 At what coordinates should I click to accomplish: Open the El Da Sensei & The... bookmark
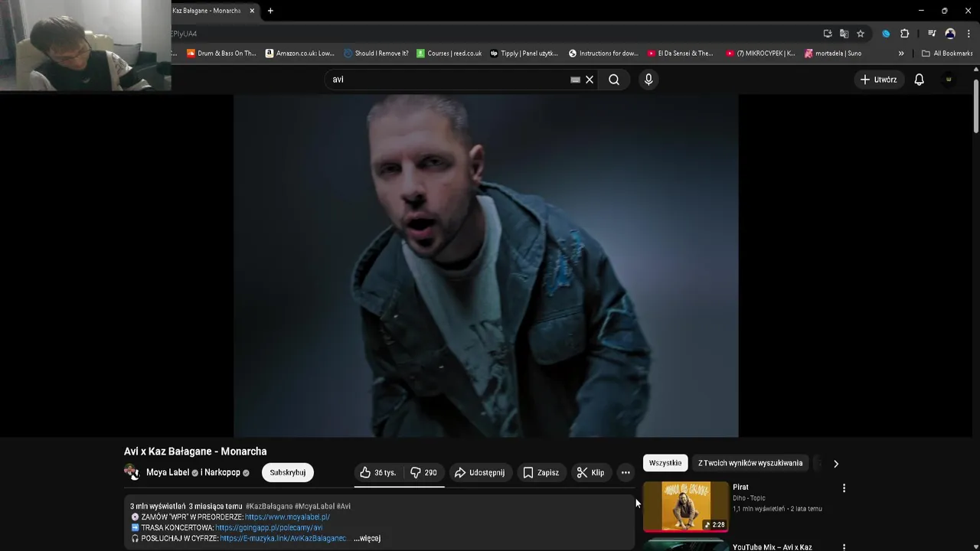tap(680, 54)
